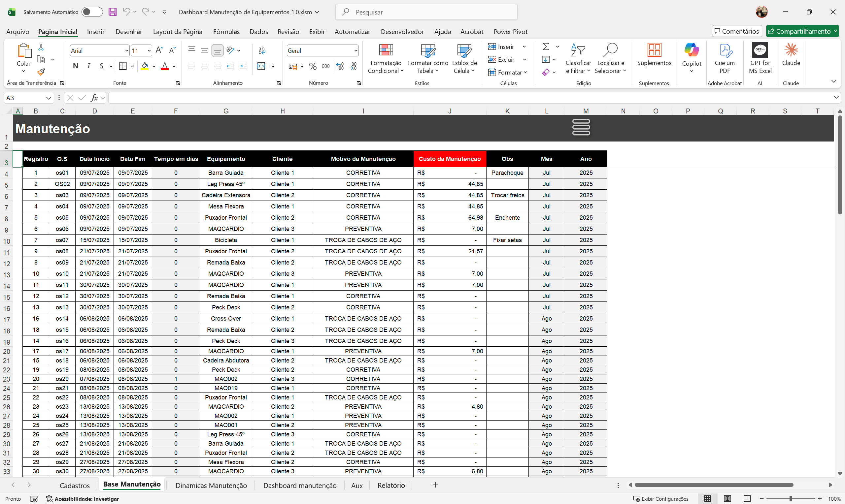Open the Dados ribbon tab
This screenshot has width=845, height=504.
coord(258,32)
